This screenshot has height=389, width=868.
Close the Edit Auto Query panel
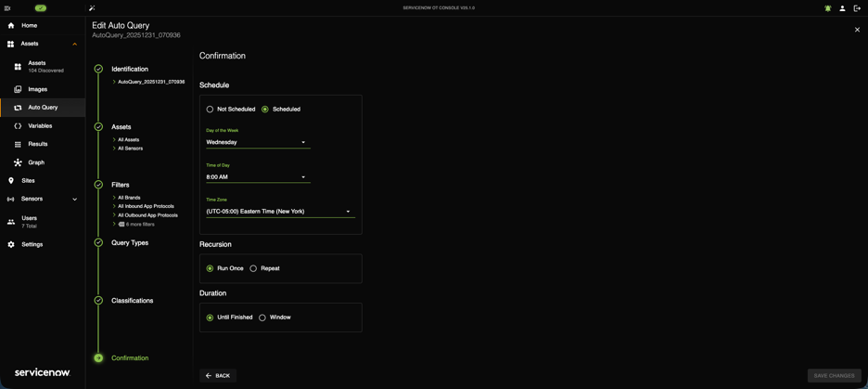(857, 30)
